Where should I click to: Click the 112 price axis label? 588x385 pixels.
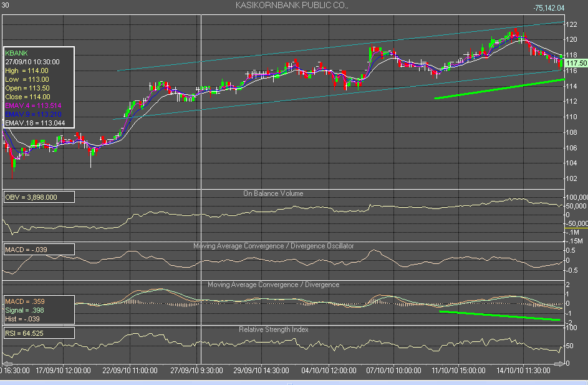pyautogui.click(x=572, y=101)
